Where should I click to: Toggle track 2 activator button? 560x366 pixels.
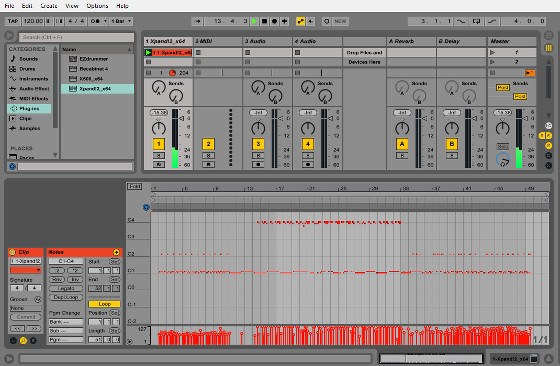208,144
